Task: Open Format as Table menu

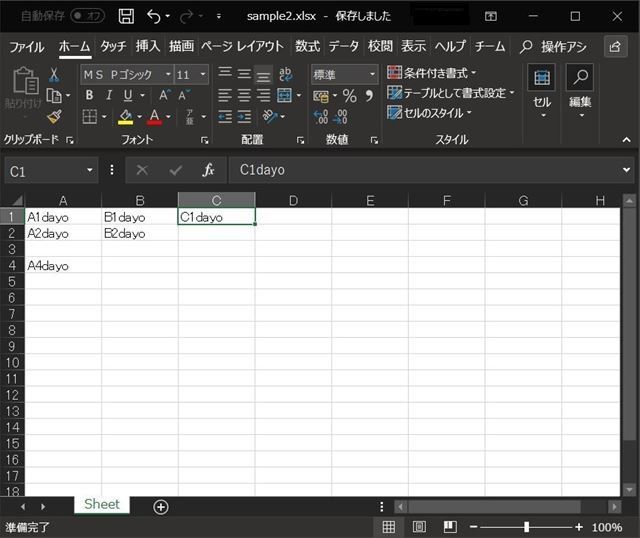Action: tap(451, 93)
